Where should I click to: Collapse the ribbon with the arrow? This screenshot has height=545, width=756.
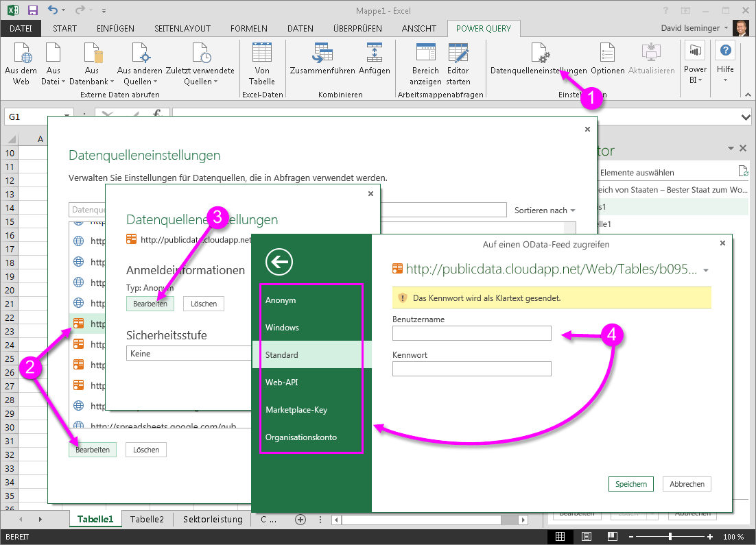pyautogui.click(x=748, y=95)
